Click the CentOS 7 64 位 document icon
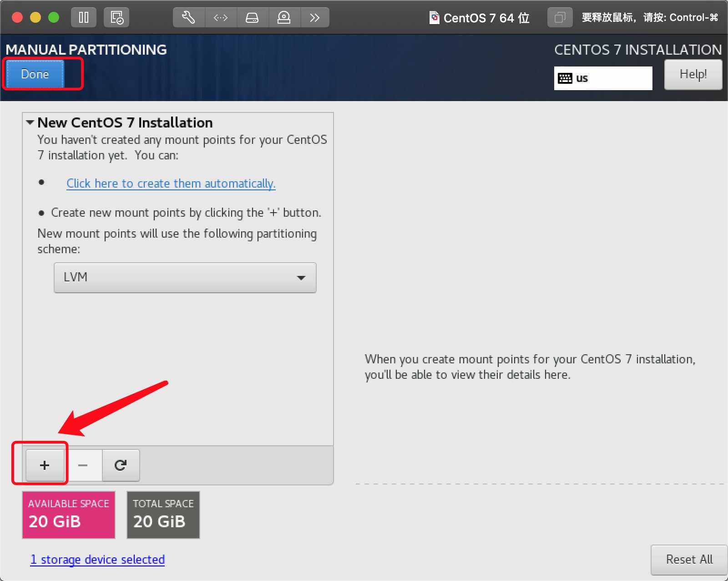 click(x=435, y=18)
